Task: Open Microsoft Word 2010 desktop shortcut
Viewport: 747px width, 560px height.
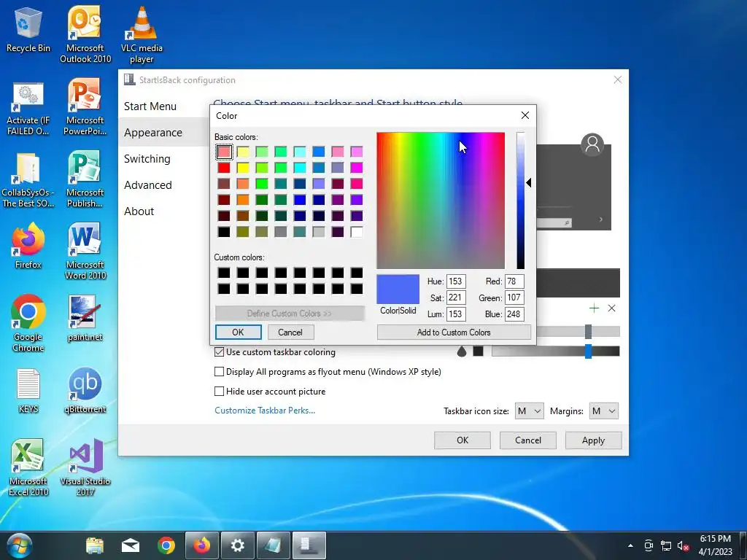Action: [x=85, y=252]
